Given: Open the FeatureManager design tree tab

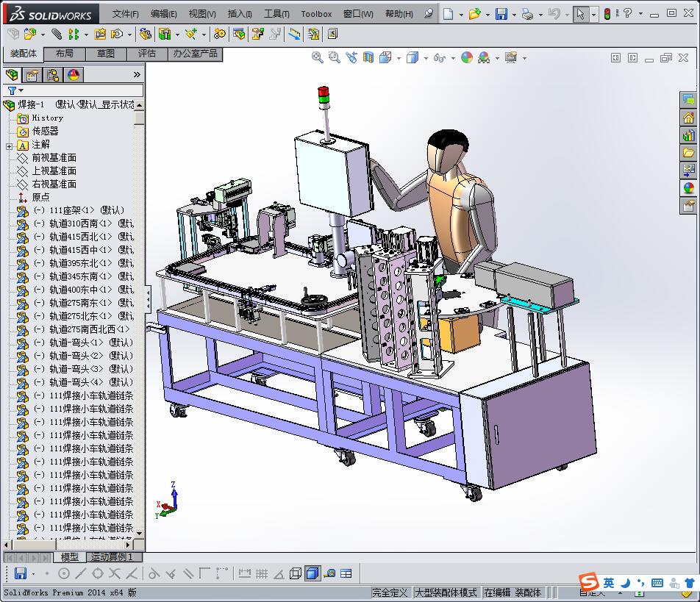Looking at the screenshot, I should (12, 74).
